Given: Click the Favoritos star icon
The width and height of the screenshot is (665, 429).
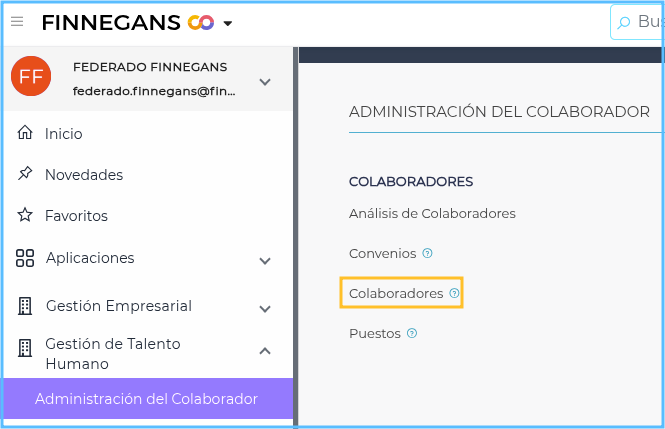Looking at the screenshot, I should [x=25, y=215].
